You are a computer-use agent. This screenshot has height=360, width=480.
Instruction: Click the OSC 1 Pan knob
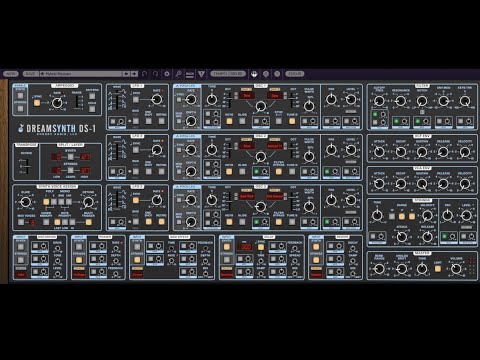click(331, 99)
